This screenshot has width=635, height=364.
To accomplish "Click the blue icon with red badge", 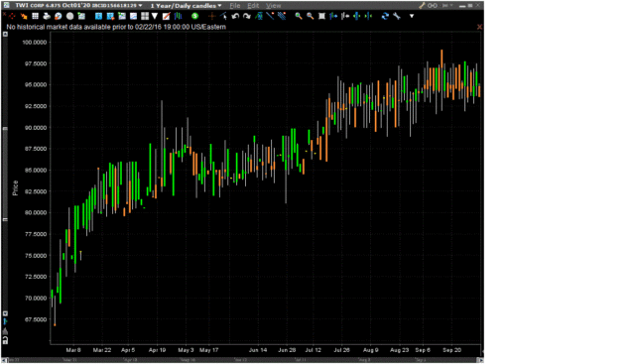I will pos(110,16).
